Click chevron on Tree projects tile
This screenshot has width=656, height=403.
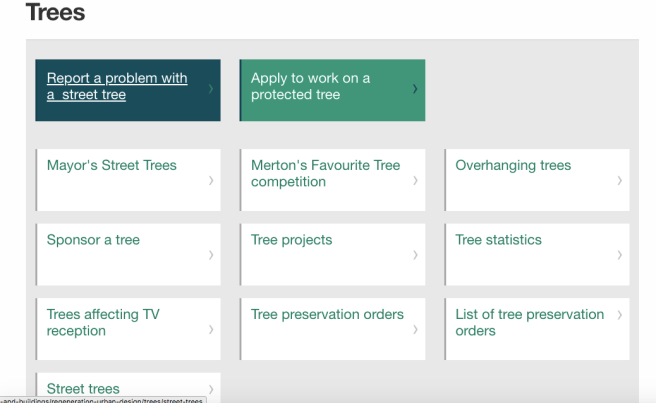[414, 255]
